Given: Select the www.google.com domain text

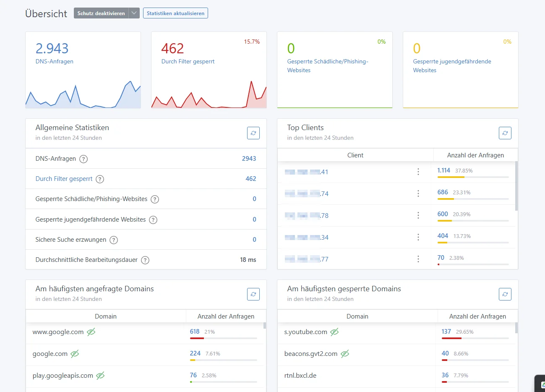Looking at the screenshot, I should [58, 332].
